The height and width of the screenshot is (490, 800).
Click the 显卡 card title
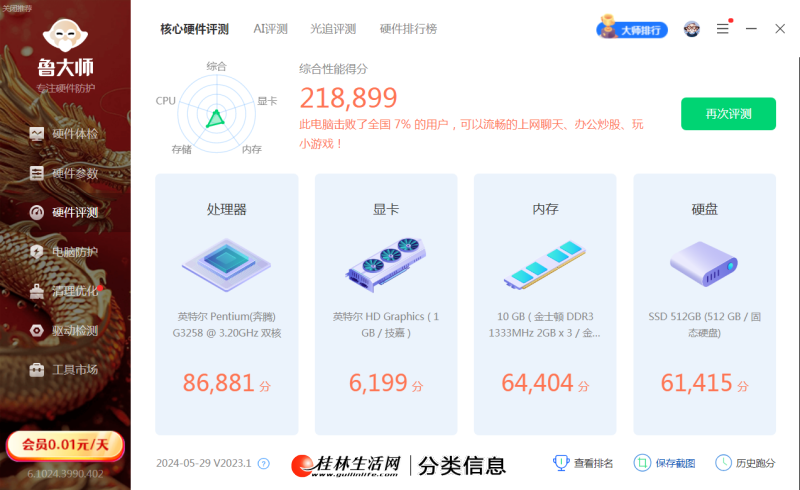[386, 209]
